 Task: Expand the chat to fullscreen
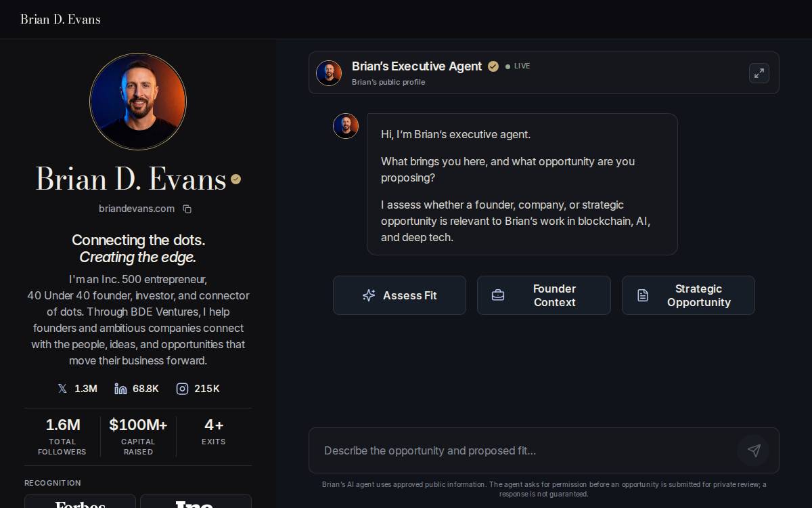click(759, 73)
